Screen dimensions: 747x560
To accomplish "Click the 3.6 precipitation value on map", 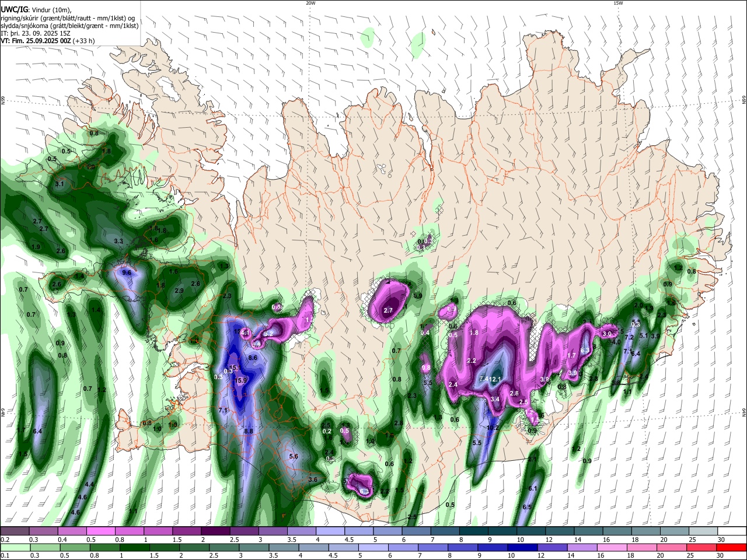I will (313, 480).
